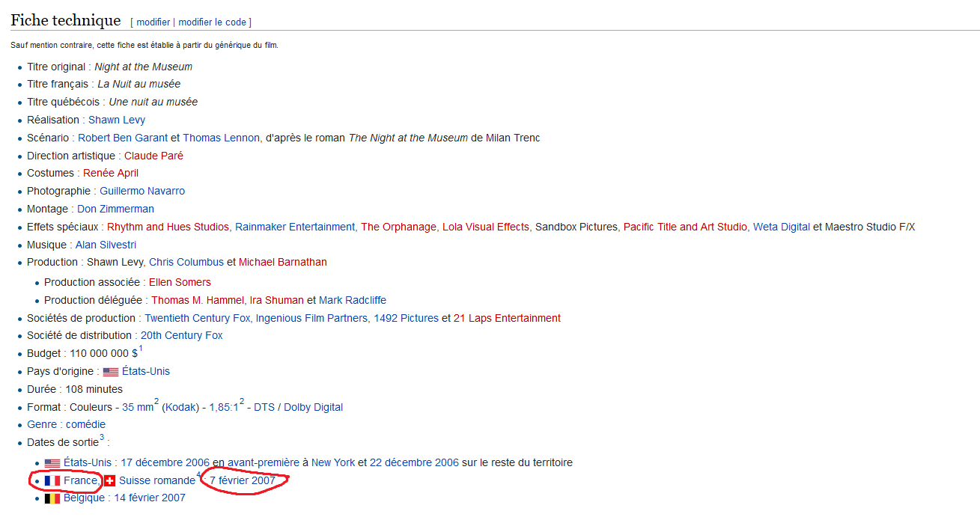Click the United States flag beside Pays d'origine

coord(111,372)
